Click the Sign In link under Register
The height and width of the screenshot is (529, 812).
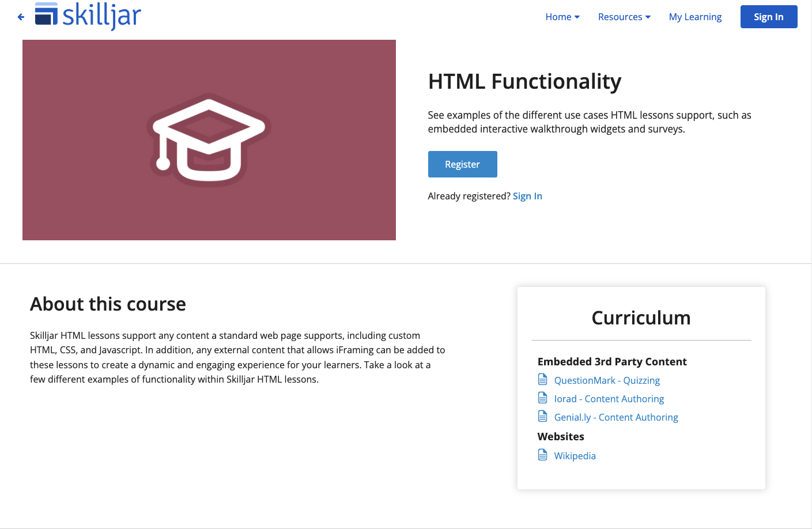click(x=527, y=196)
